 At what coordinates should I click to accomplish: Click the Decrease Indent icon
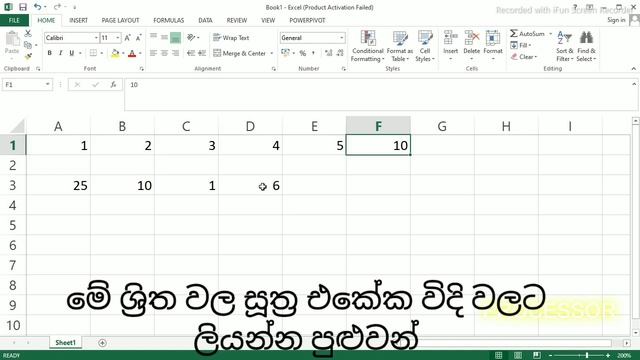point(191,53)
